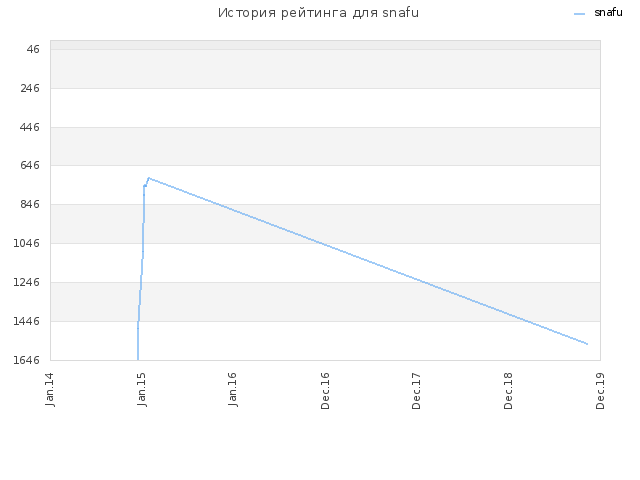Click the Dec.16 x-axis label

(x=325, y=391)
